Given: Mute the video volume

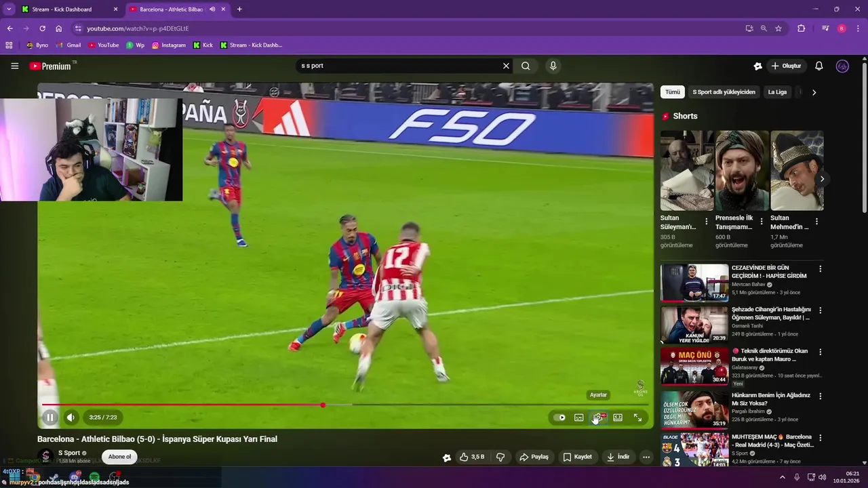Looking at the screenshot, I should click(x=71, y=418).
